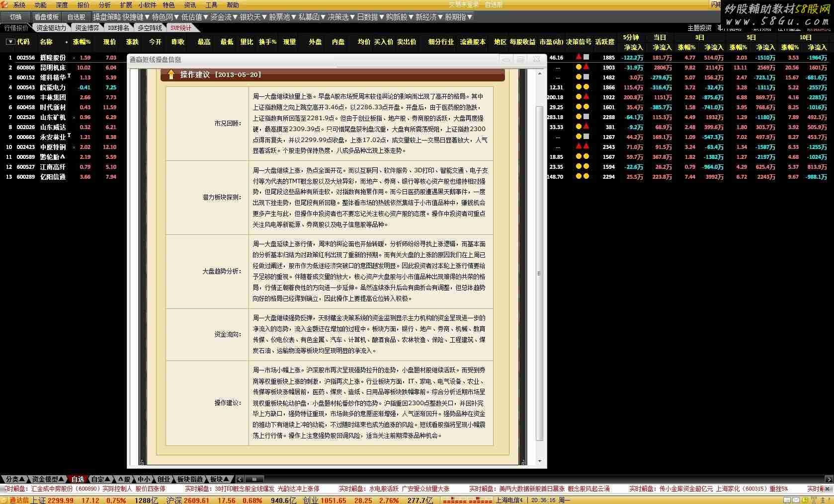Select the 资金模型 bottom tab
Screen dimensions: 834x504
pyautogui.click(x=48, y=479)
